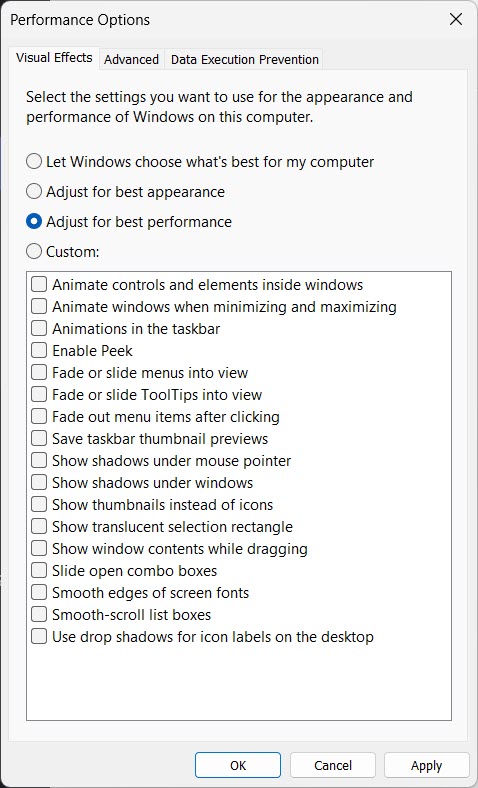This screenshot has height=788, width=478.
Task: Click the OK button
Action: click(x=238, y=765)
